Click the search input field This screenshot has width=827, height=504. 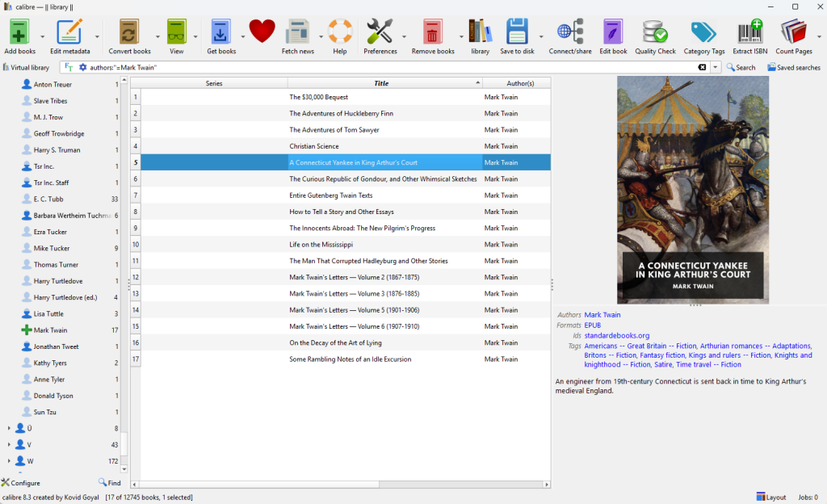[390, 68]
